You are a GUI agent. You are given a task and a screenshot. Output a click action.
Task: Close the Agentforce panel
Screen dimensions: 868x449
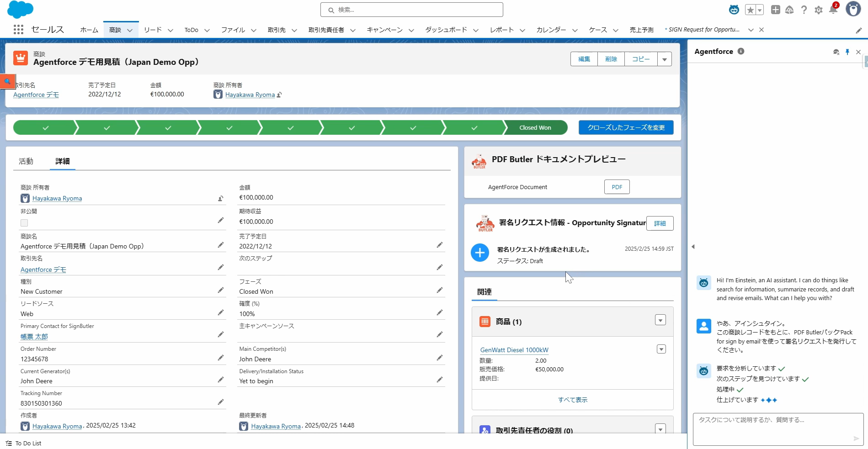click(x=858, y=52)
